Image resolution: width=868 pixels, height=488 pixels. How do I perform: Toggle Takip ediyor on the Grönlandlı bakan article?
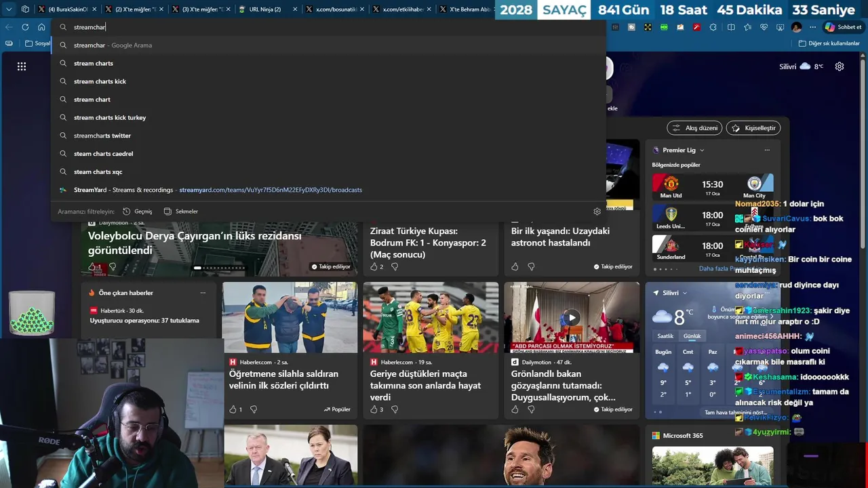click(x=613, y=409)
